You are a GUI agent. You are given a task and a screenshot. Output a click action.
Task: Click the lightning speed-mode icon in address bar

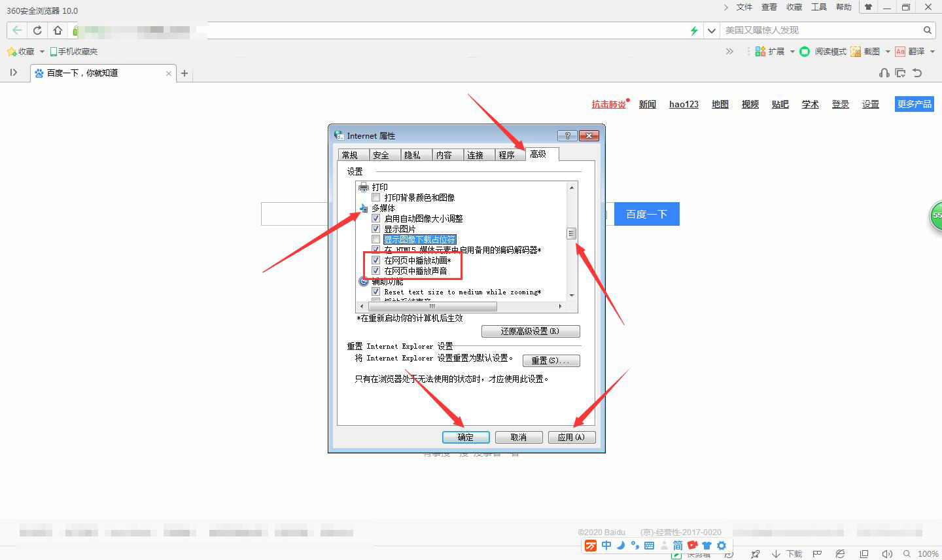coord(694,30)
